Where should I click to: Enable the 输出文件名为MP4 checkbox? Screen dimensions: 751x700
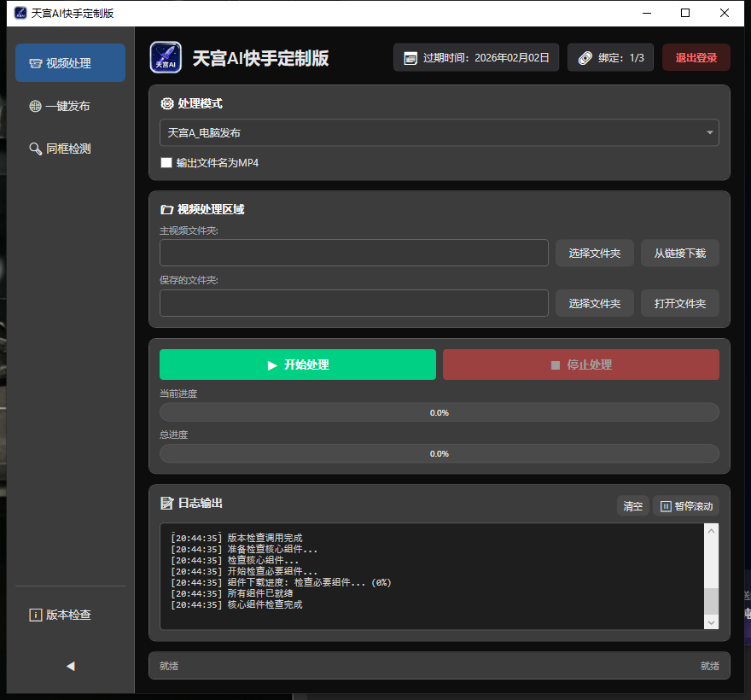[x=166, y=162]
